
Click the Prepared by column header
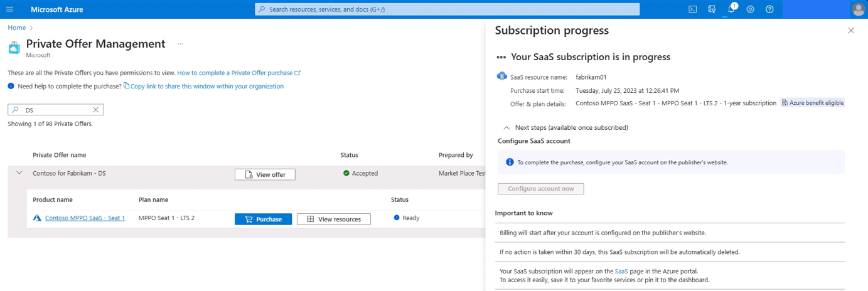(456, 155)
